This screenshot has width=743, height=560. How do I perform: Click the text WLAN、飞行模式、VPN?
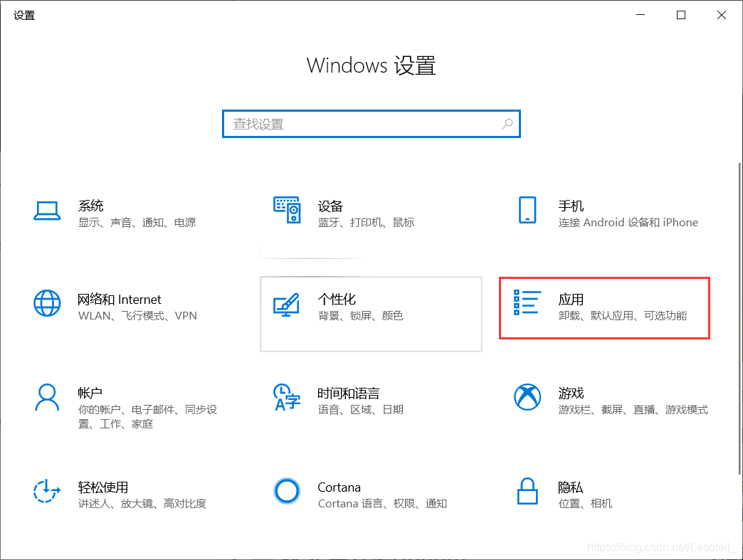137,315
